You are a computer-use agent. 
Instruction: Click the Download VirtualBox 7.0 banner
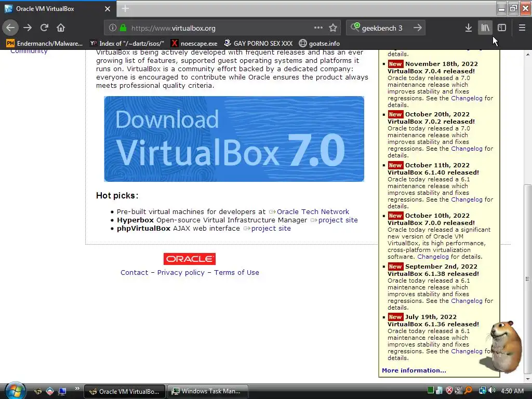coord(234,139)
